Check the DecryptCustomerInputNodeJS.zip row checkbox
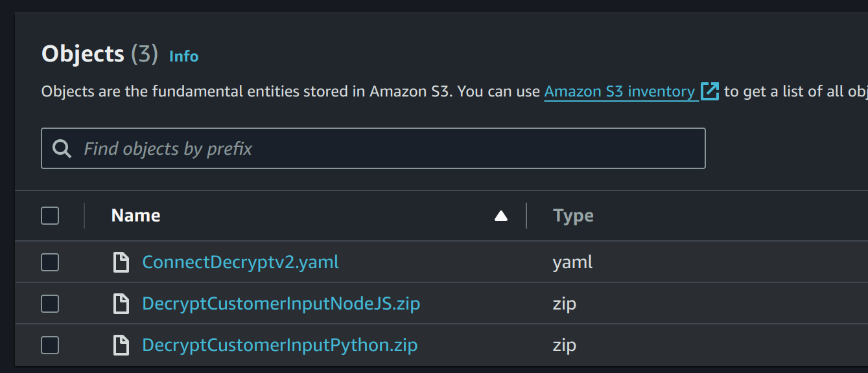 pos(50,304)
